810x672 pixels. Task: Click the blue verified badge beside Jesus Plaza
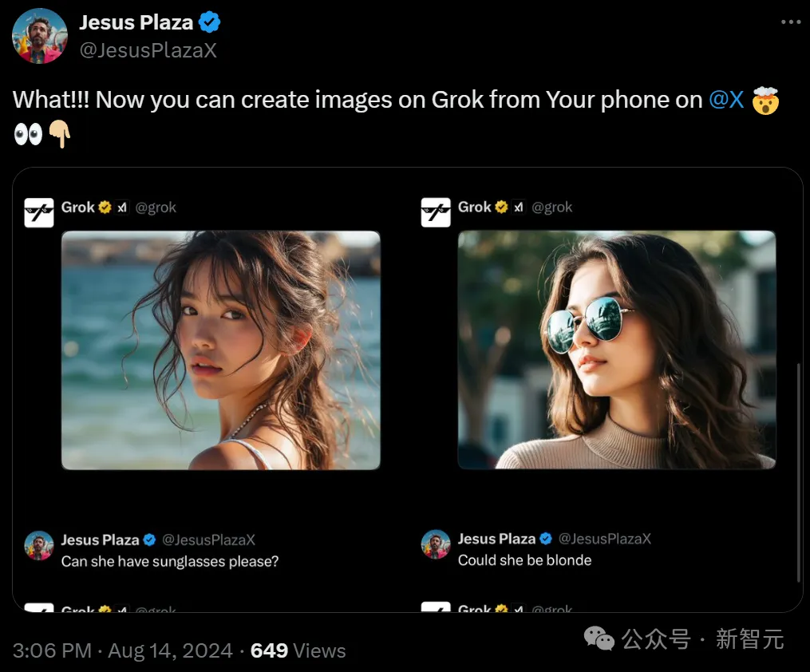click(x=210, y=23)
